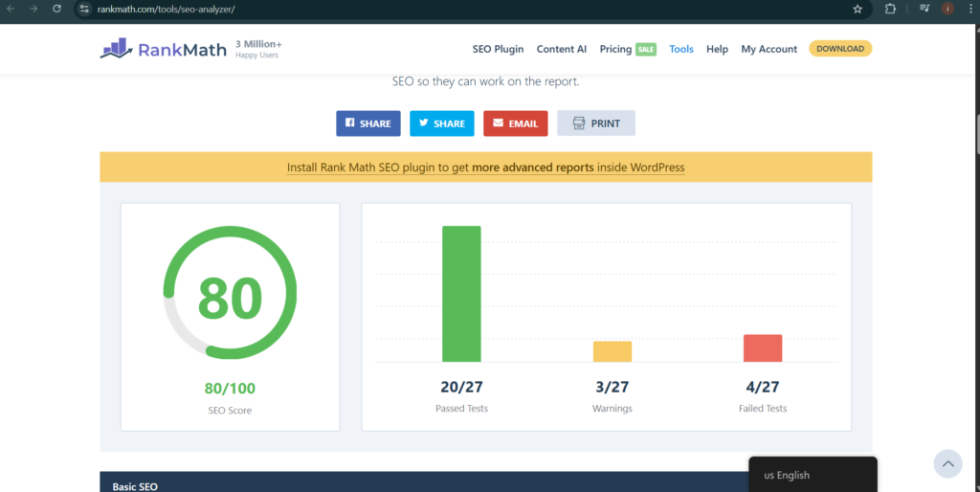Click the 3 Million+ Happy Users text
This screenshot has width=980, height=492.
258,49
